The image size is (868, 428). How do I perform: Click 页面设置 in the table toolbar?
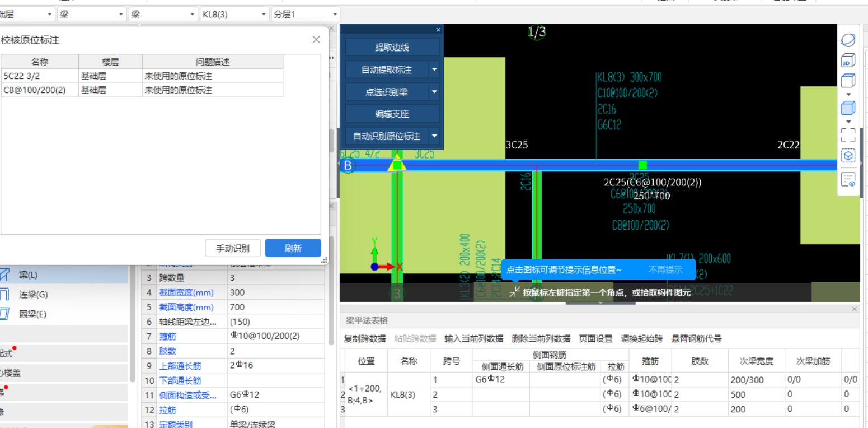click(x=595, y=338)
